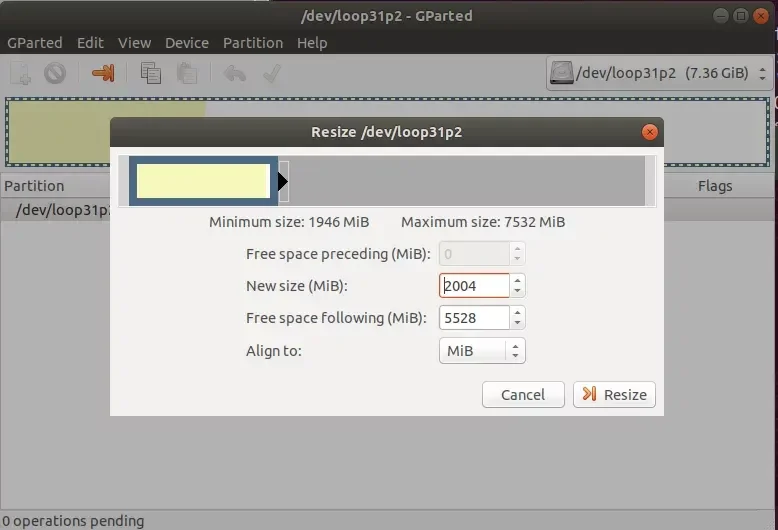
Task: Click the Delete partition toolbar icon
Action: point(55,73)
